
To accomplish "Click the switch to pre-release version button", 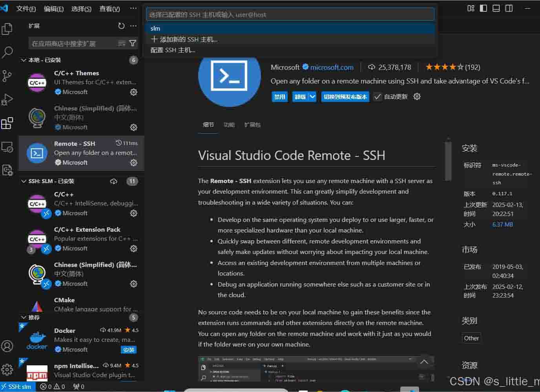I will [345, 97].
